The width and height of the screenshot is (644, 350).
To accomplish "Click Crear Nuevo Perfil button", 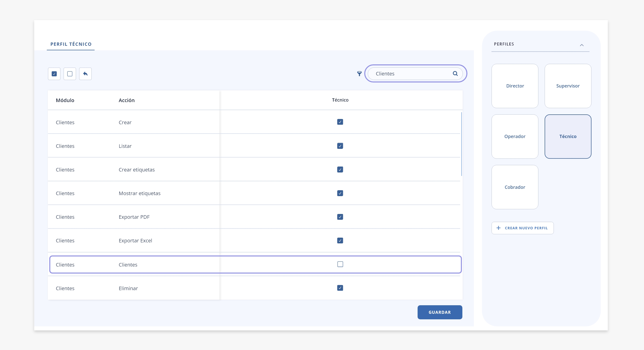I will click(522, 228).
